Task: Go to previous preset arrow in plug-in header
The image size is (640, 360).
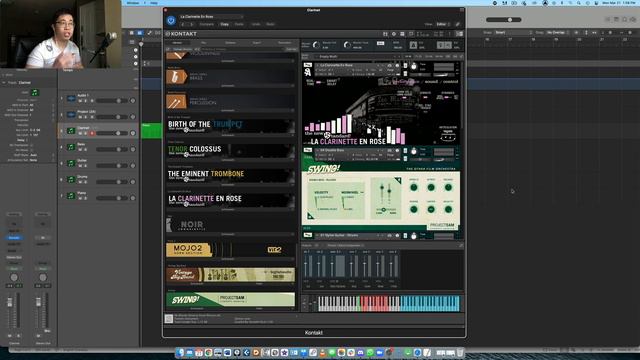Action: click(x=183, y=24)
